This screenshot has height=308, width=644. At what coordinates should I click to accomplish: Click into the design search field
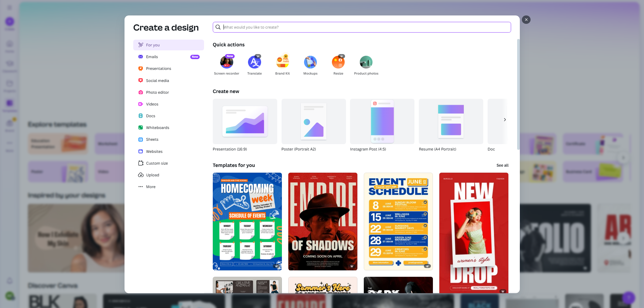tap(362, 27)
